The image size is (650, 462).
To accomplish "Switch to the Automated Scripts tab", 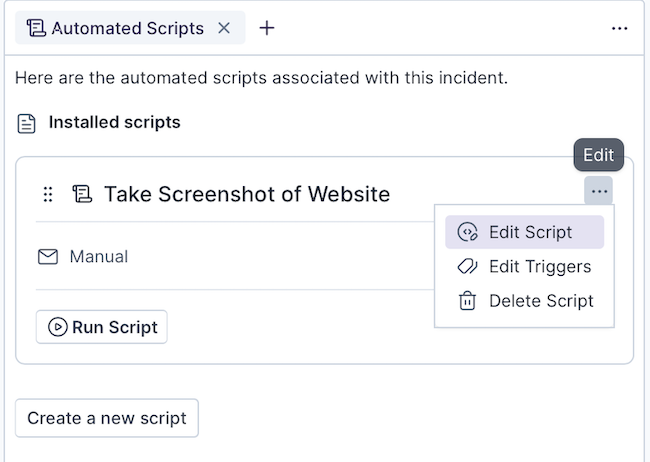I will pyautogui.click(x=127, y=28).
